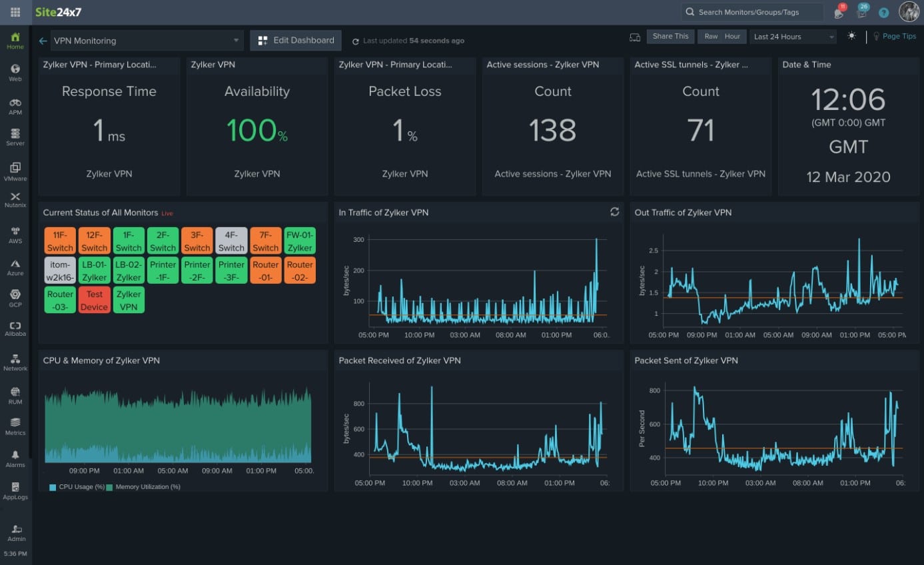Open alarm notifications bell with red badge
This screenshot has height=565, width=924.
838,12
